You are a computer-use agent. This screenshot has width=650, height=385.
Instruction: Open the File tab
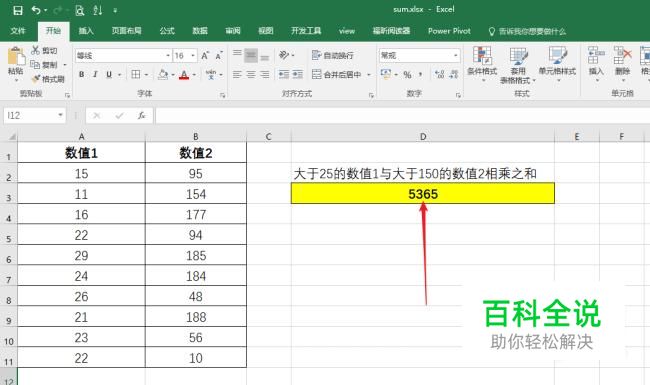pyautogui.click(x=18, y=31)
